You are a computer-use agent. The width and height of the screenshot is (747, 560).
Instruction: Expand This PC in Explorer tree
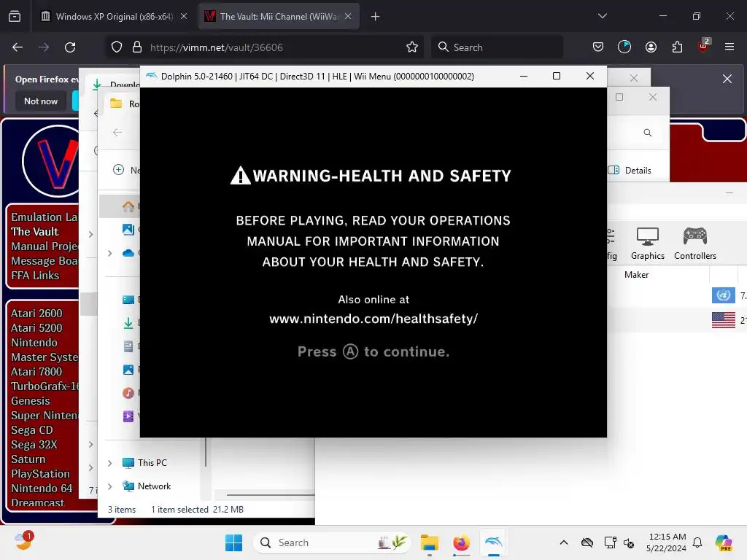[x=110, y=463]
